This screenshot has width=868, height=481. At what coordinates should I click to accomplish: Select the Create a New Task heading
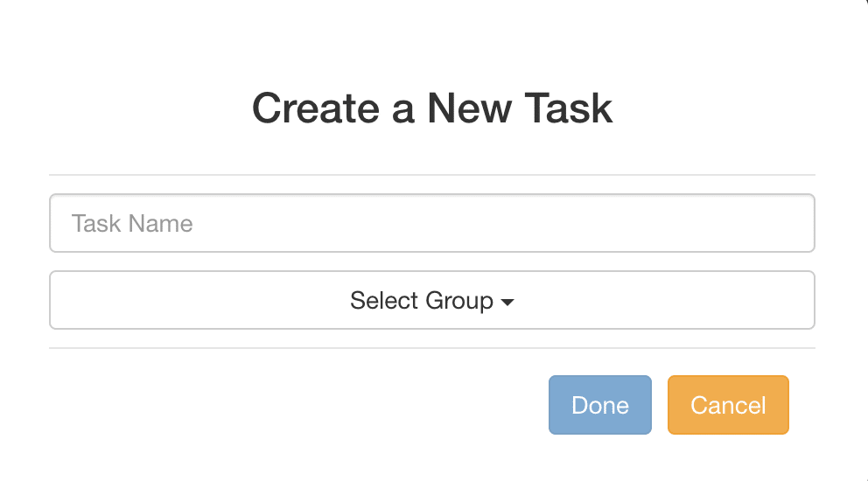coord(431,108)
